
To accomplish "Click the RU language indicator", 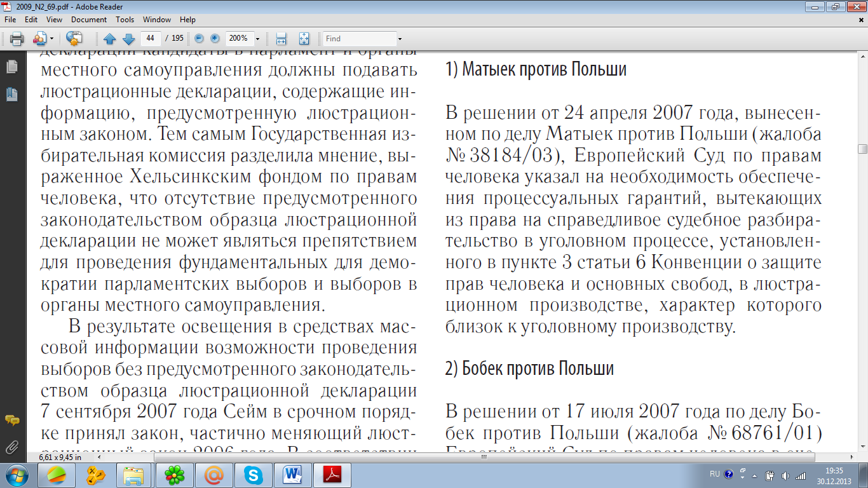I will tap(715, 474).
